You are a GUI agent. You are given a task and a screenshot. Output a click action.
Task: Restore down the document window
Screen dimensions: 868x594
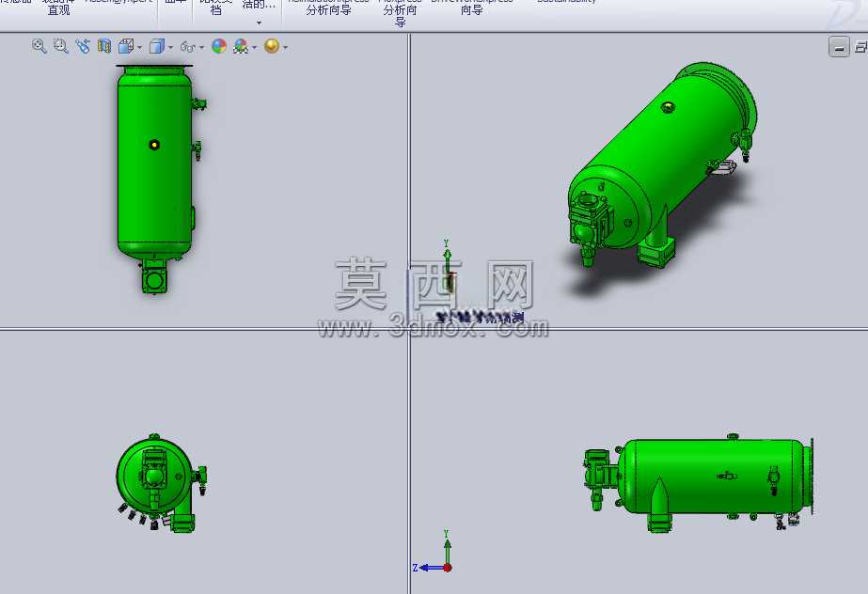(x=860, y=47)
